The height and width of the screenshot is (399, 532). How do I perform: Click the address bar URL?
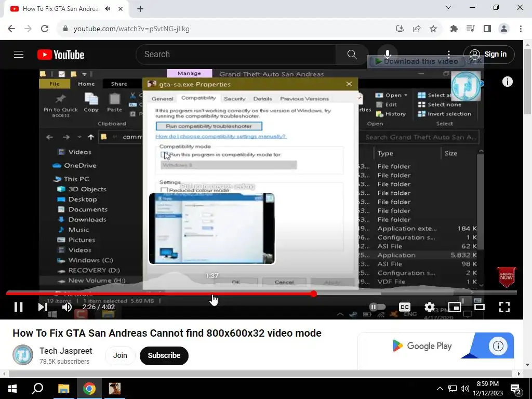point(131,29)
